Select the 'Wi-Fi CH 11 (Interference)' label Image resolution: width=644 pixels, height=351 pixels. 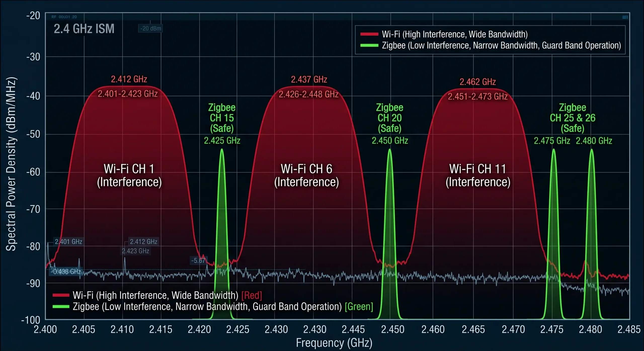(x=478, y=175)
